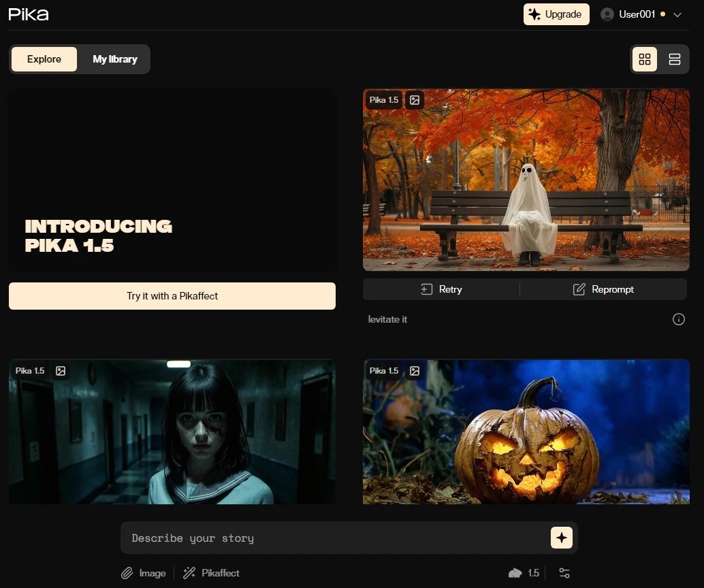Attach an image with paperclip button

click(x=144, y=573)
